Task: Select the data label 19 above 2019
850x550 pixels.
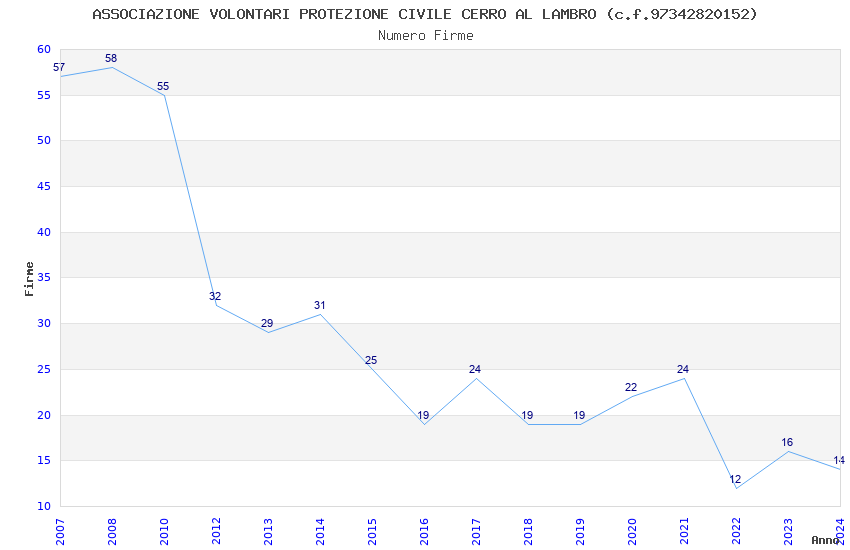Action: (579, 415)
